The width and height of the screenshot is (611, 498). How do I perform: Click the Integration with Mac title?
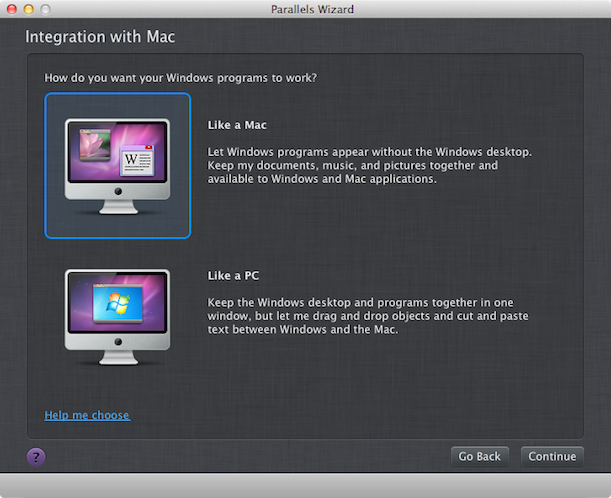pos(100,37)
